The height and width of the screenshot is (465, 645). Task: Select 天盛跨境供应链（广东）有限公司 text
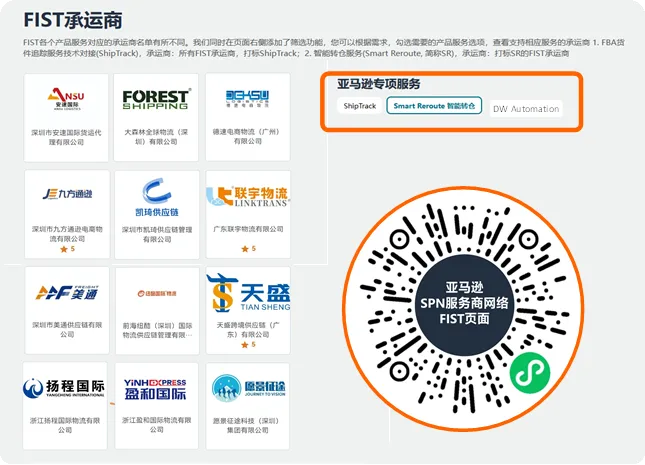(248, 330)
